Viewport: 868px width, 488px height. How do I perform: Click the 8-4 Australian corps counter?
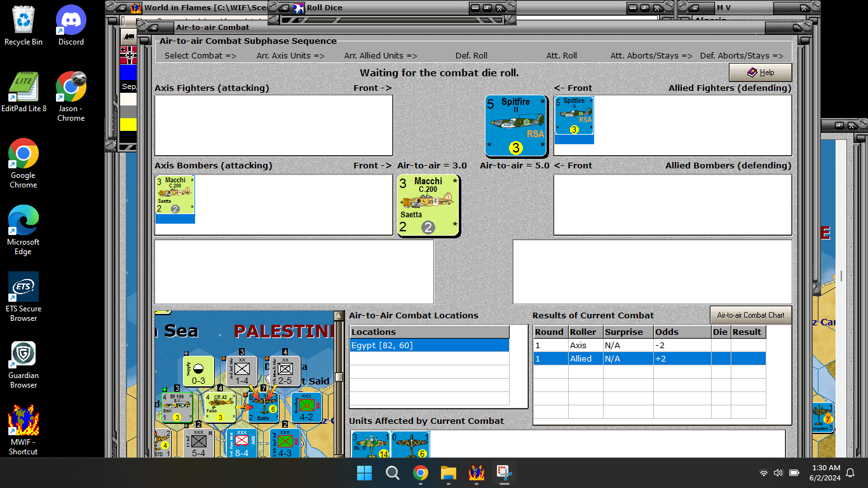[241, 444]
